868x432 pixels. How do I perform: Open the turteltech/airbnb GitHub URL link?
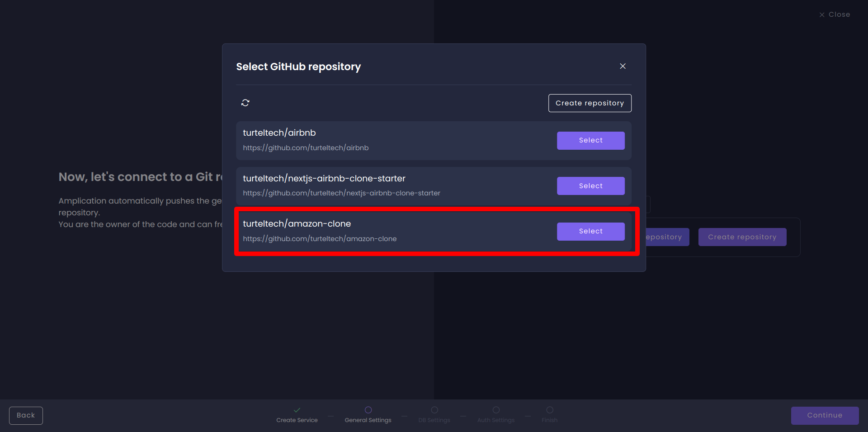coord(306,147)
